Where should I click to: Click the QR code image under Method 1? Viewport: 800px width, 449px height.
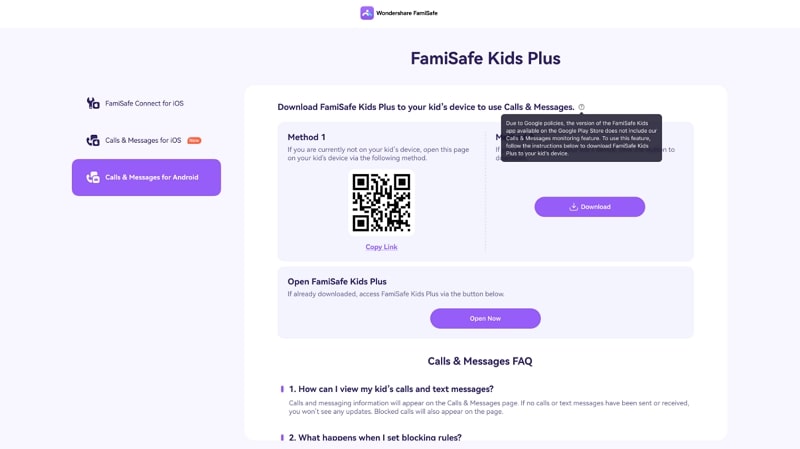pos(381,202)
